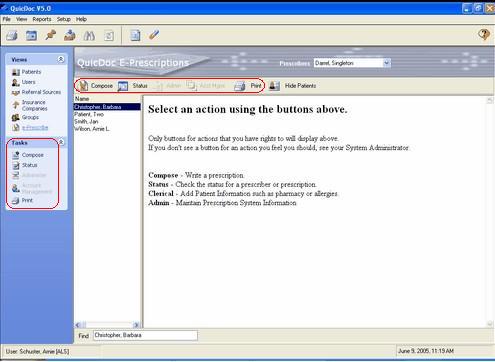Click the date and time in the status bar
The width and height of the screenshot is (495, 362).
click(426, 351)
